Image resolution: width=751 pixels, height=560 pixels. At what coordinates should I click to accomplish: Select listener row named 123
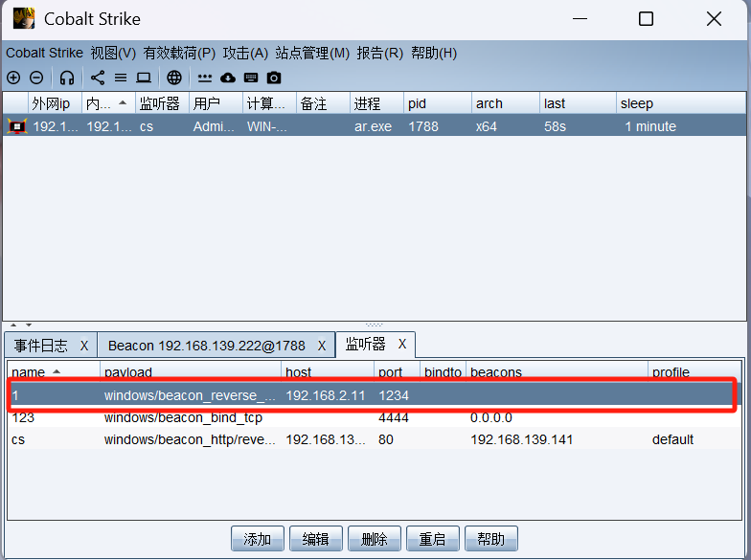pyautogui.click(x=375, y=417)
